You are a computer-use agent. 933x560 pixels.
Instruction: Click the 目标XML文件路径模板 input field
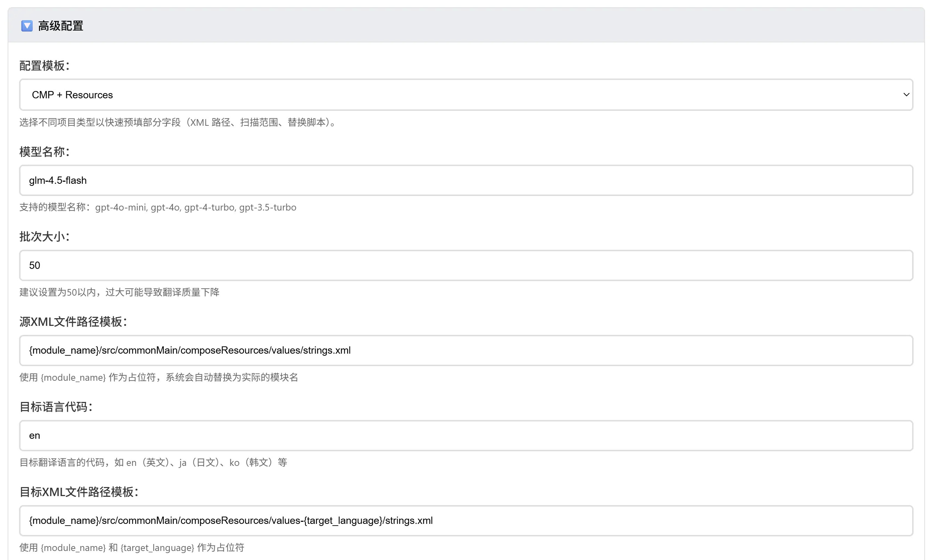coord(466,521)
